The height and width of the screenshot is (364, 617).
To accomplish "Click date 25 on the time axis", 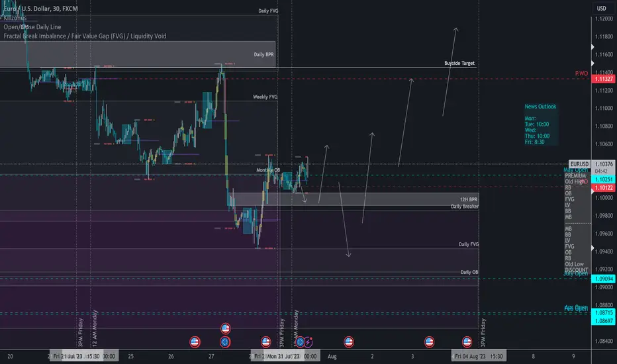I will coord(130,356).
